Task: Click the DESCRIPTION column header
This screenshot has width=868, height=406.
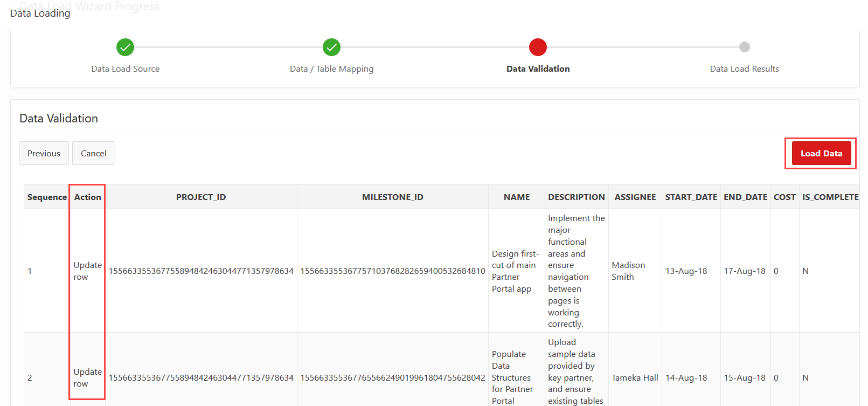Action: [577, 197]
